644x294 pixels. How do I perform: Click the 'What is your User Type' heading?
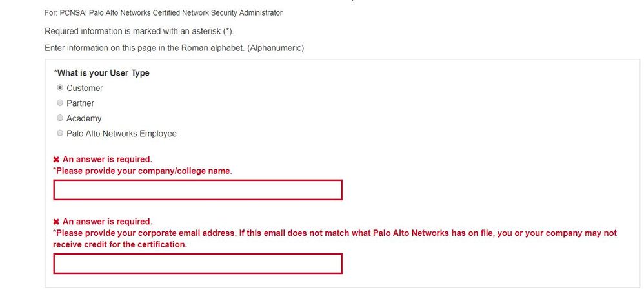point(102,73)
